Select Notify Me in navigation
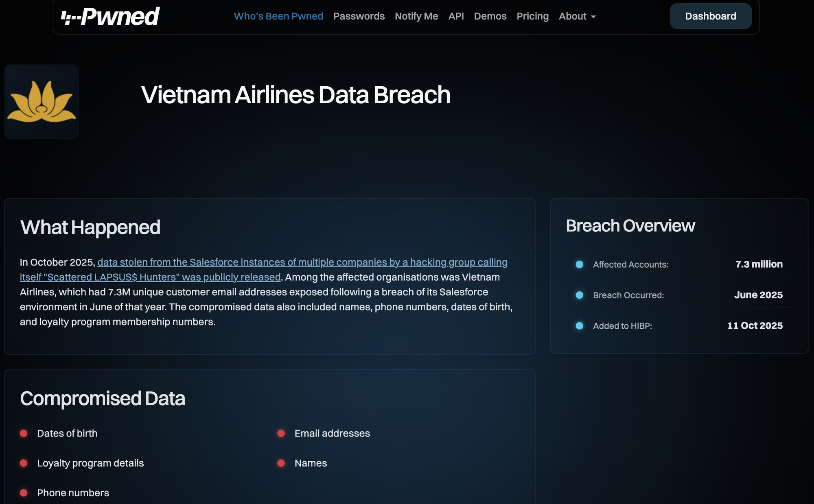Screen dimensions: 814x504 coord(416,16)
